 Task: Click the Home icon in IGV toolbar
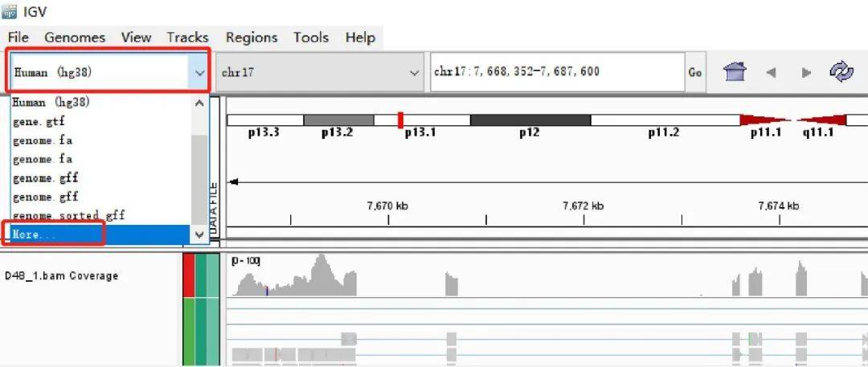coord(735,72)
